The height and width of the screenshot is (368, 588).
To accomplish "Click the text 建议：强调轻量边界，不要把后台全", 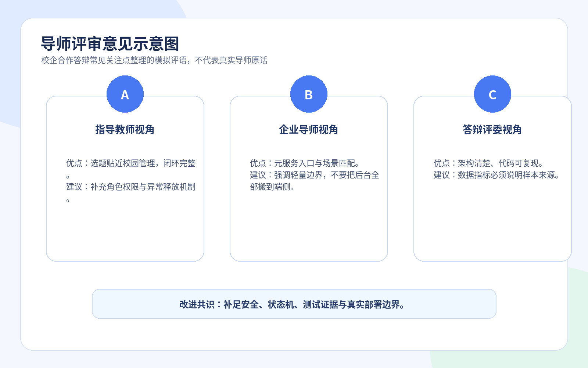I will point(315,175).
